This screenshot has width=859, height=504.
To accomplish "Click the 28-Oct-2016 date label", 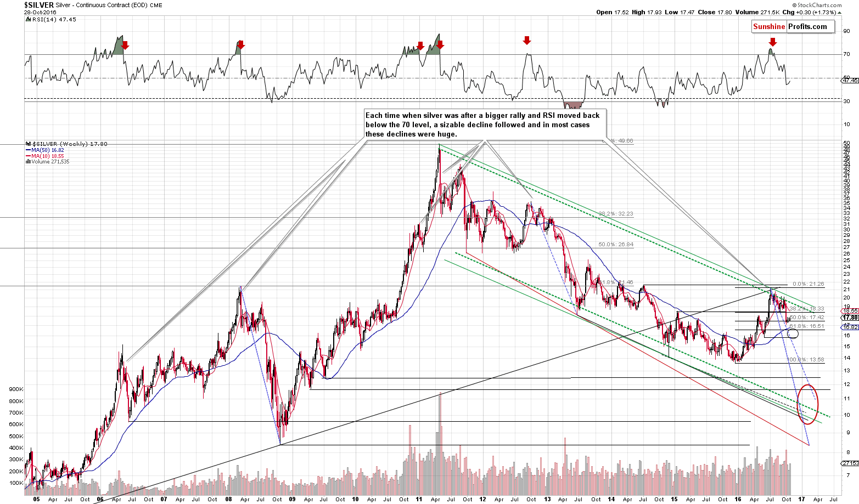I will [39, 12].
